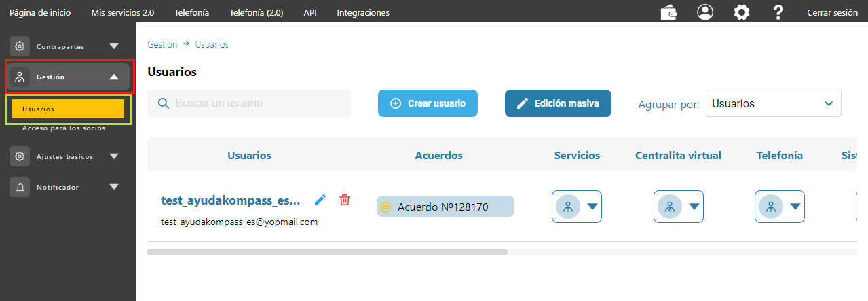Collapse the Gestión sidebar section arrow
The image size is (868, 301).
pyautogui.click(x=114, y=77)
